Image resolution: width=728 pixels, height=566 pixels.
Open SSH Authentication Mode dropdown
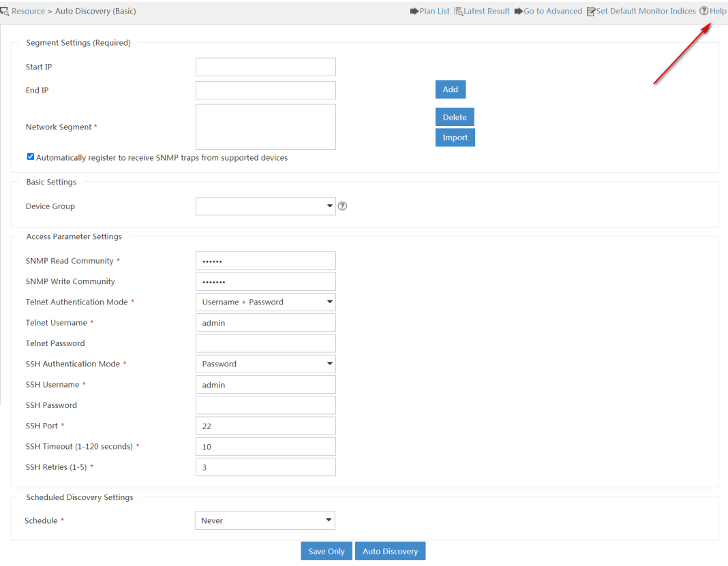[x=329, y=364]
